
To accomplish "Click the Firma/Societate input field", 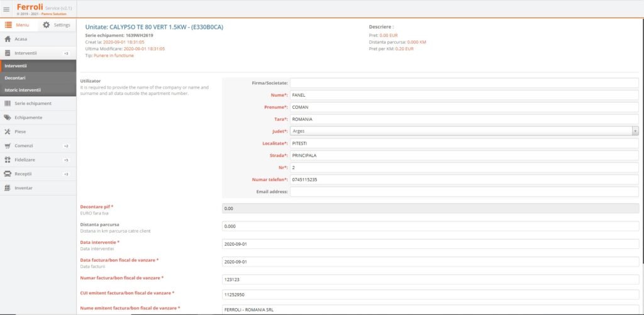I will click(x=464, y=83).
